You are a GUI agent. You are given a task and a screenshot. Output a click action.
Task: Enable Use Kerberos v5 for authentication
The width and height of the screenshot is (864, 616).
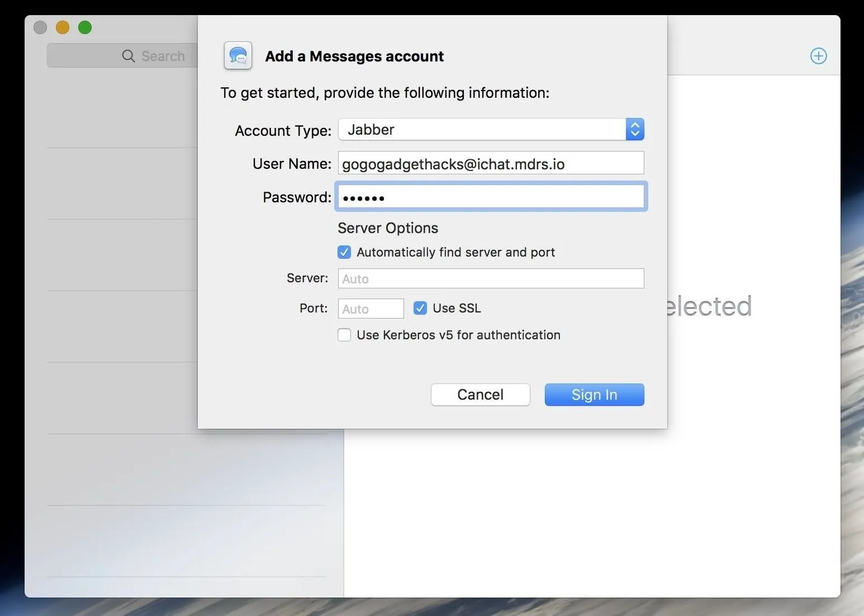pyautogui.click(x=344, y=335)
